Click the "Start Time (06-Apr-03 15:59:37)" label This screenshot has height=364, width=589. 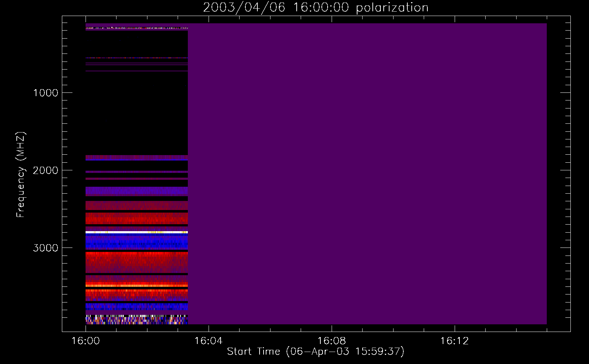tap(316, 351)
